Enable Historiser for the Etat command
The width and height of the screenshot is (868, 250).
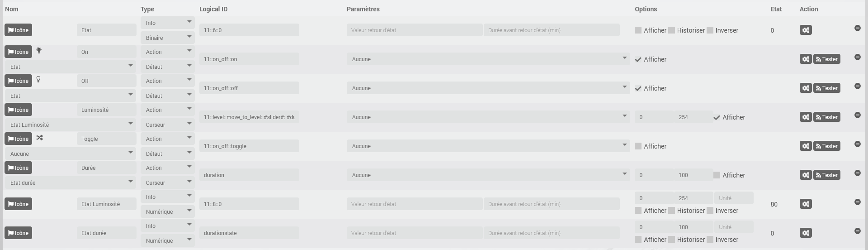[672, 30]
